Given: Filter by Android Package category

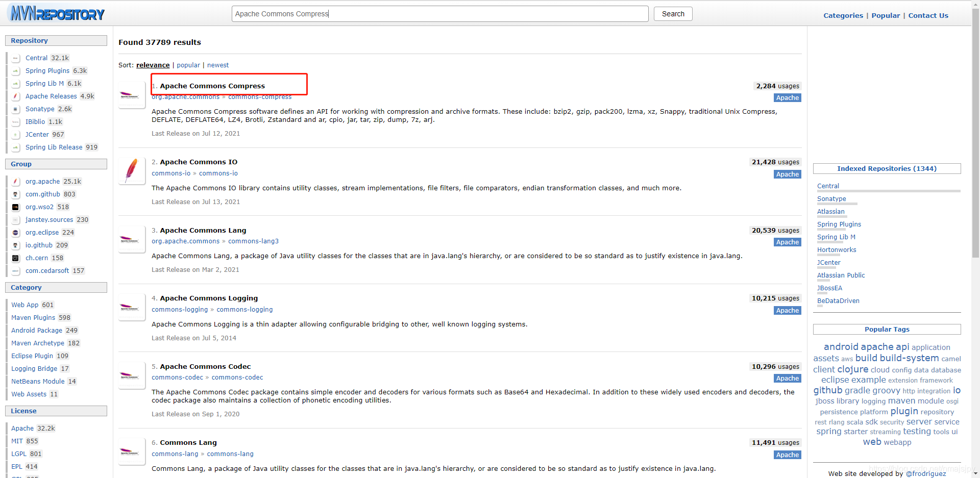Looking at the screenshot, I should [44, 331].
